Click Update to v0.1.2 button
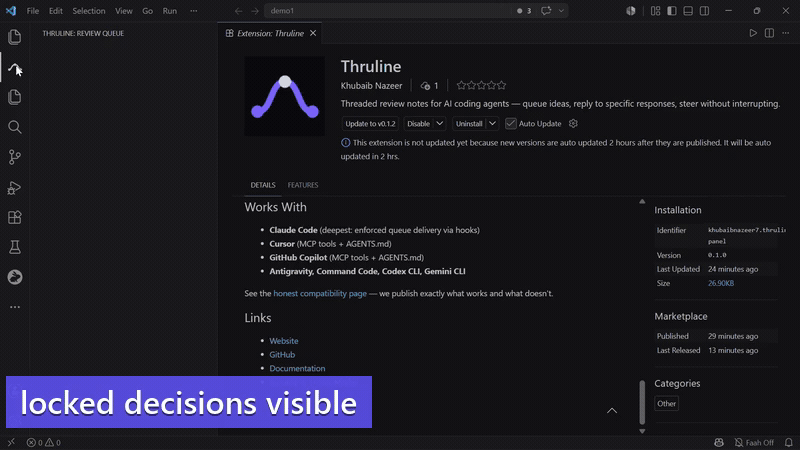The width and height of the screenshot is (800, 450). tap(370, 123)
